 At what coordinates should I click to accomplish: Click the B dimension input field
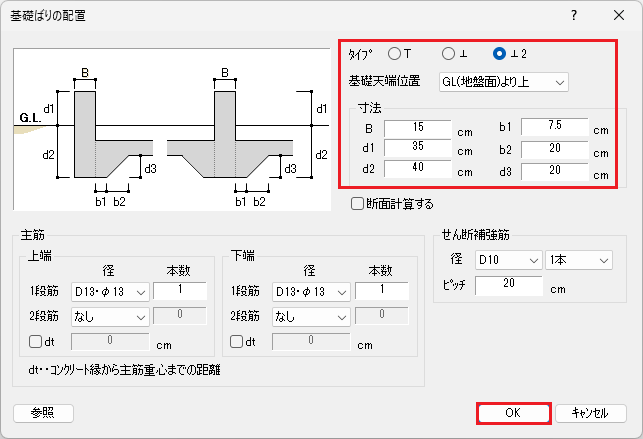point(417,129)
